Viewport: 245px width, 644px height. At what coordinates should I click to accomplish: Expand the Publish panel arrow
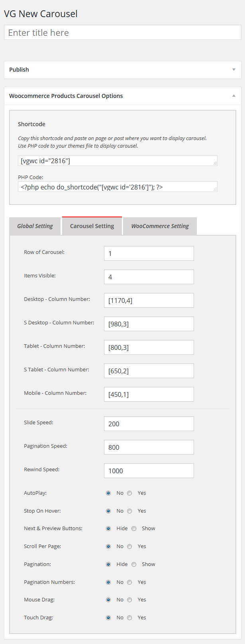click(234, 70)
